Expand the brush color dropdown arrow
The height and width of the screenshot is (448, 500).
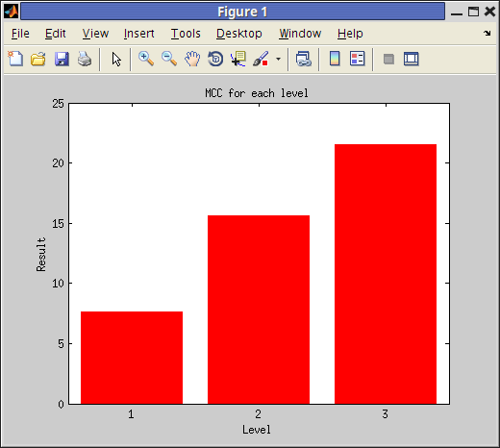point(278,59)
